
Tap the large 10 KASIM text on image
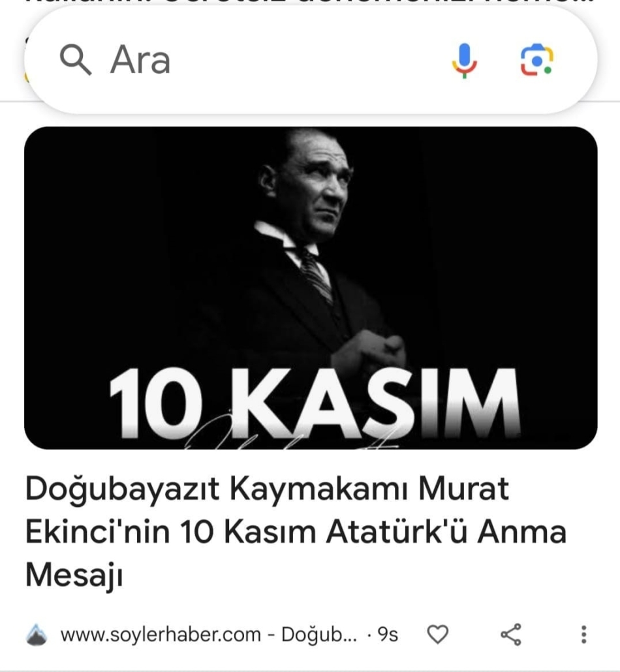click(x=315, y=404)
